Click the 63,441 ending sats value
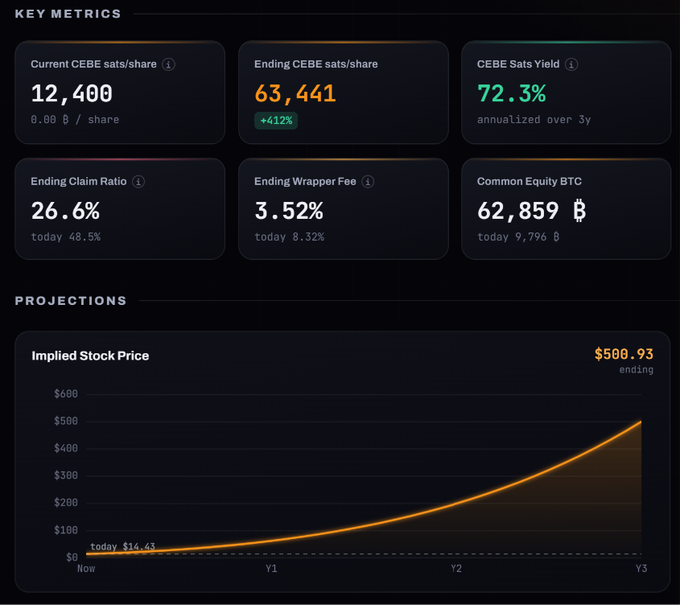This screenshot has width=680, height=605. (x=295, y=94)
